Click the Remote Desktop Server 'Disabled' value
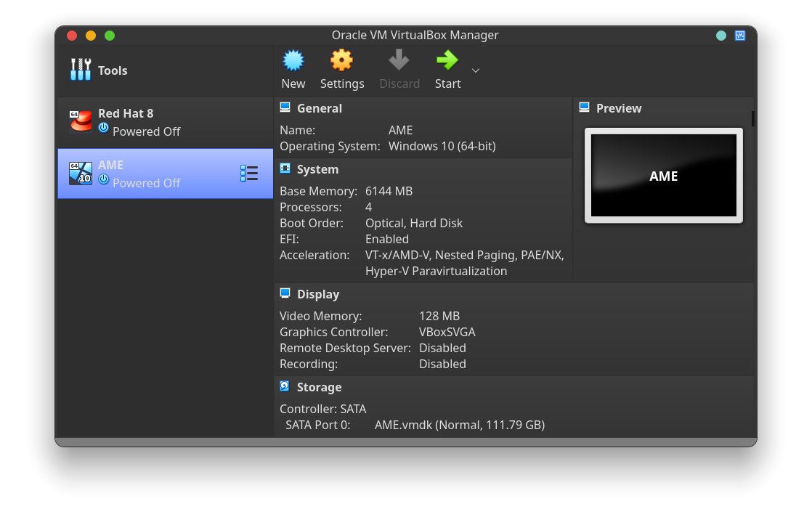This screenshot has height=509, width=812. coord(442,348)
